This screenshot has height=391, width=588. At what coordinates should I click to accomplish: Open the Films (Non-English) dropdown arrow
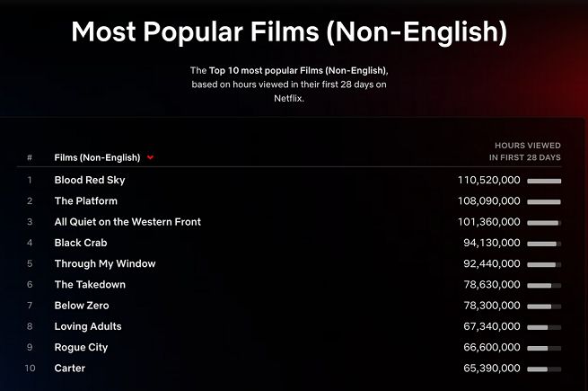[151, 157]
